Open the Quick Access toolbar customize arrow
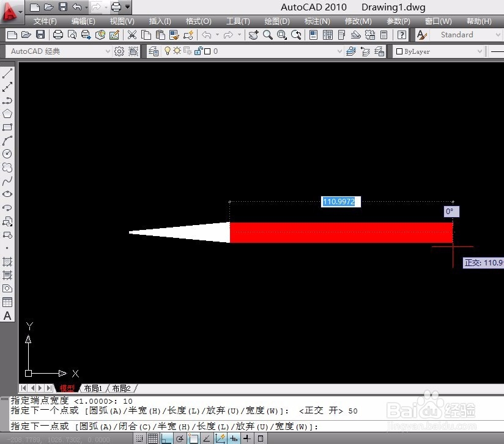The height and width of the screenshot is (444, 504). click(x=128, y=7)
